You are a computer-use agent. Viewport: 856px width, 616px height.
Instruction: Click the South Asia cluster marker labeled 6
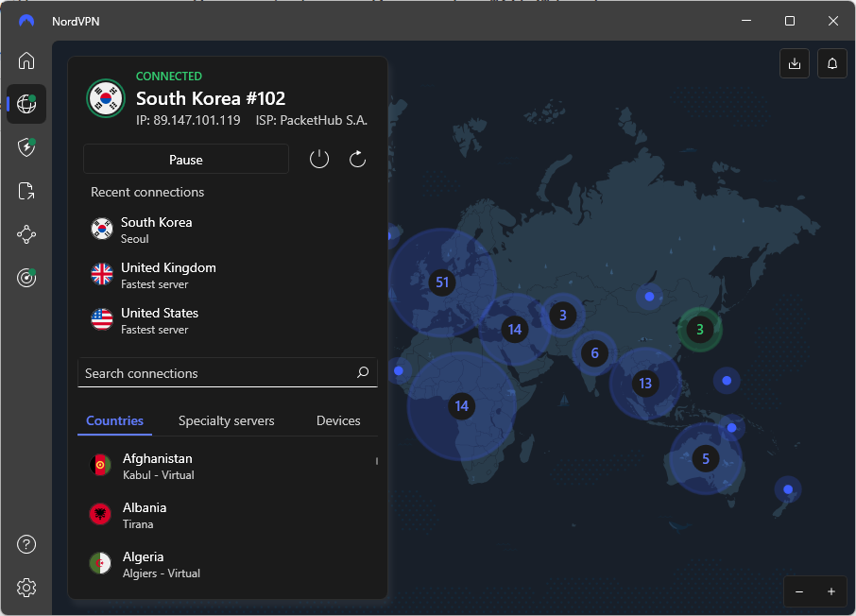pos(594,353)
